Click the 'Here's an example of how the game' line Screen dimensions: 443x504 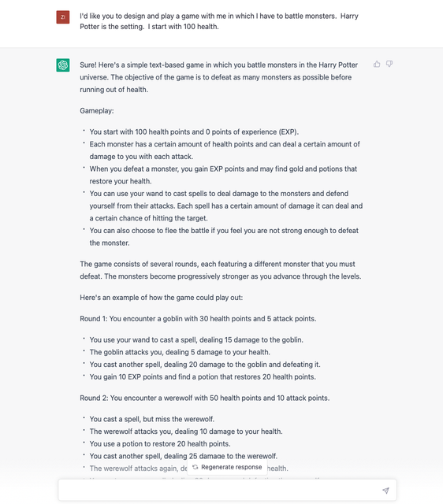coord(161,298)
